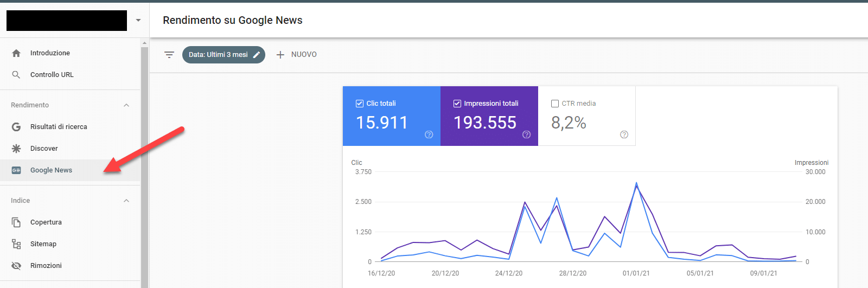Add a NUOVO filter
Viewport: 868px width, 288px height.
(296, 55)
